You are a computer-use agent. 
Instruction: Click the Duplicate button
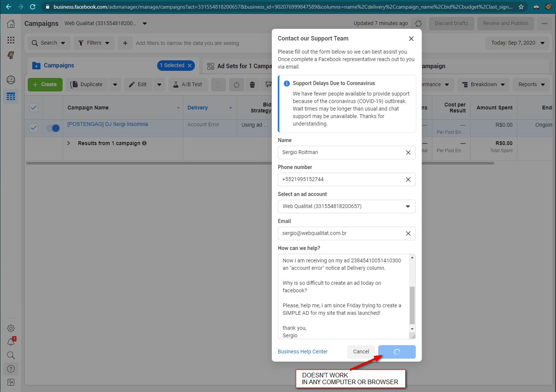coord(87,85)
